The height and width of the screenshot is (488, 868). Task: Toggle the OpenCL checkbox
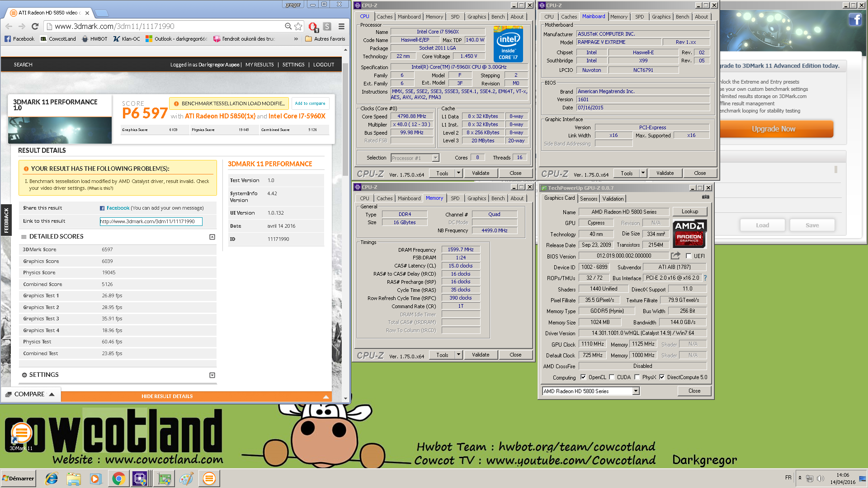[583, 377]
